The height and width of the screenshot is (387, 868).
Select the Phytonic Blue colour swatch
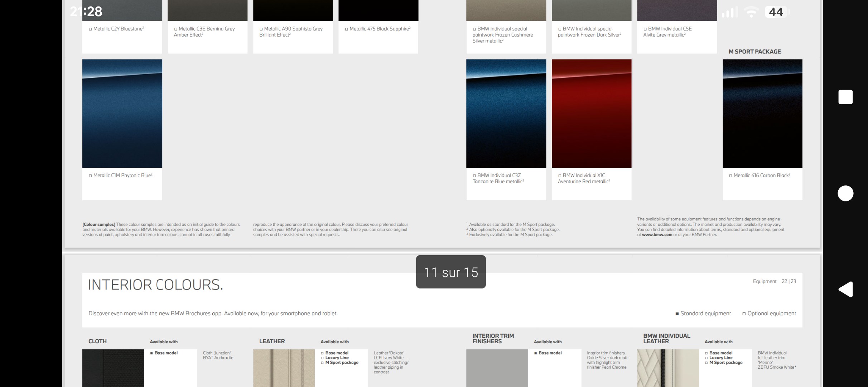point(122,113)
